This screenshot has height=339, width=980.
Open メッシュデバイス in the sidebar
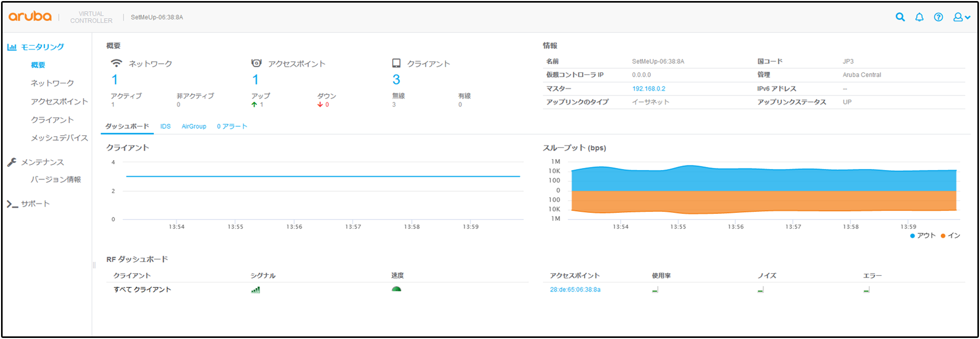(59, 138)
